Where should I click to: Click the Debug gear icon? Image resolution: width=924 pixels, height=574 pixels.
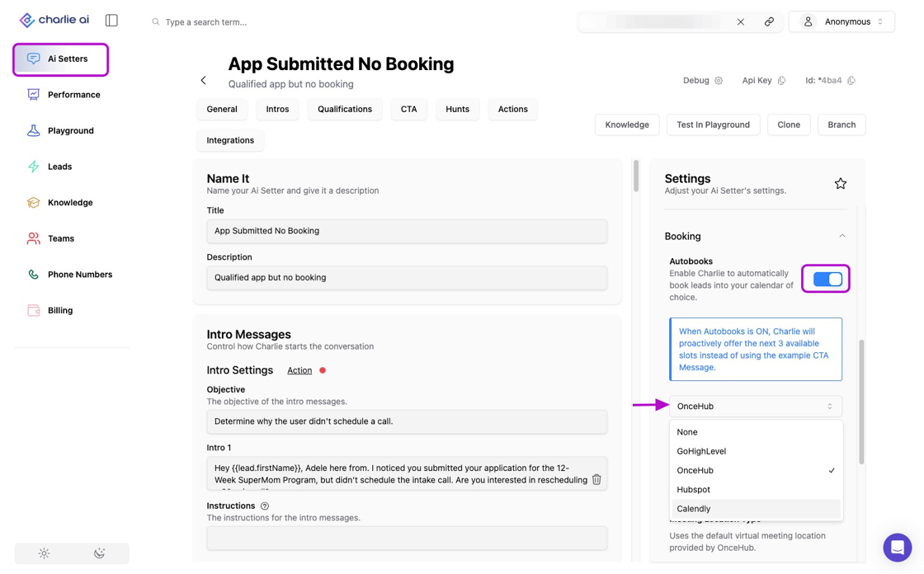pyautogui.click(x=719, y=81)
